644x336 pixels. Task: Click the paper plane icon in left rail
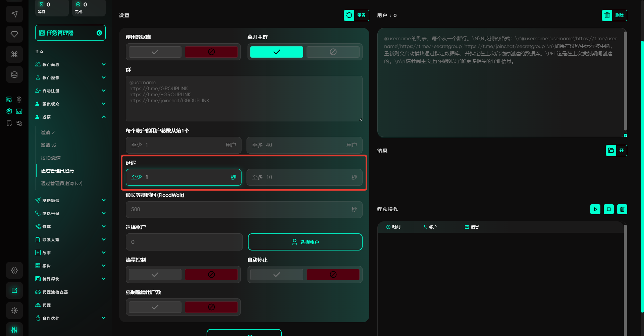[14, 14]
